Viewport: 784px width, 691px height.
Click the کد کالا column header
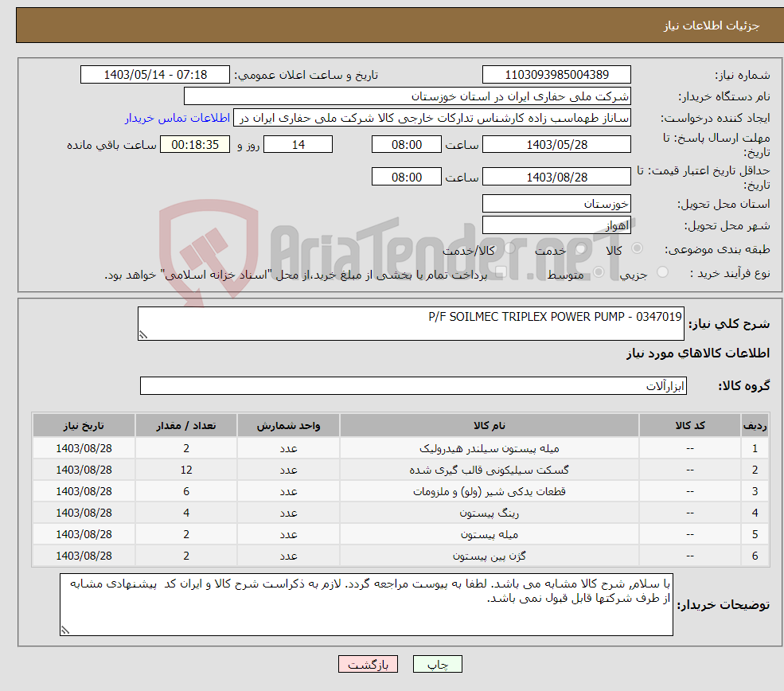690,425
